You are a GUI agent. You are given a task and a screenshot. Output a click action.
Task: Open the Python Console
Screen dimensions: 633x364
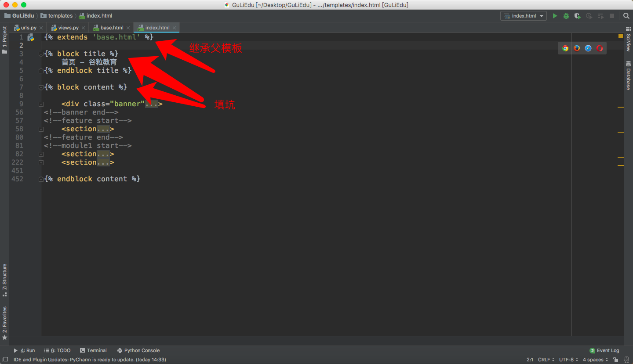point(138,350)
